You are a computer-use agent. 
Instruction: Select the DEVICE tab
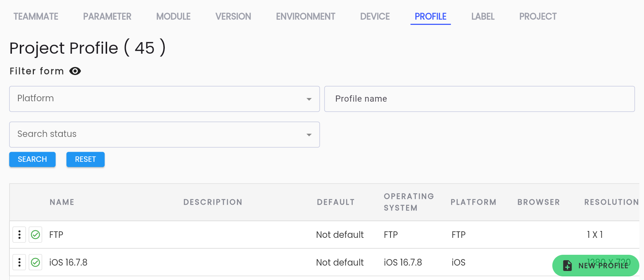tap(375, 17)
